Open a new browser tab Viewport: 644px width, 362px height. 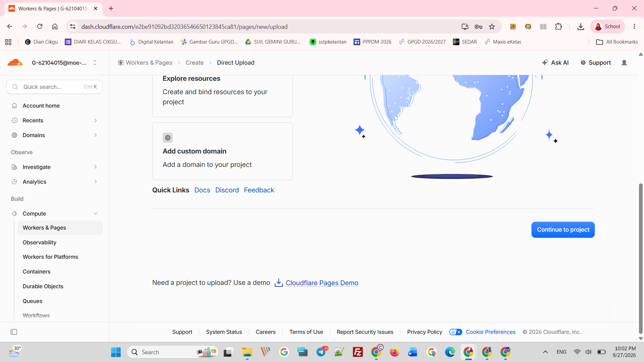point(111,8)
